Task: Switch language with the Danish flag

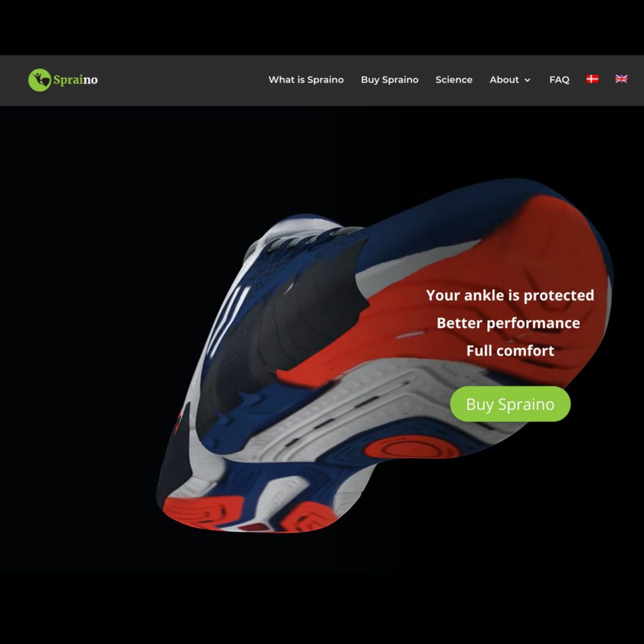Action: 592,79
